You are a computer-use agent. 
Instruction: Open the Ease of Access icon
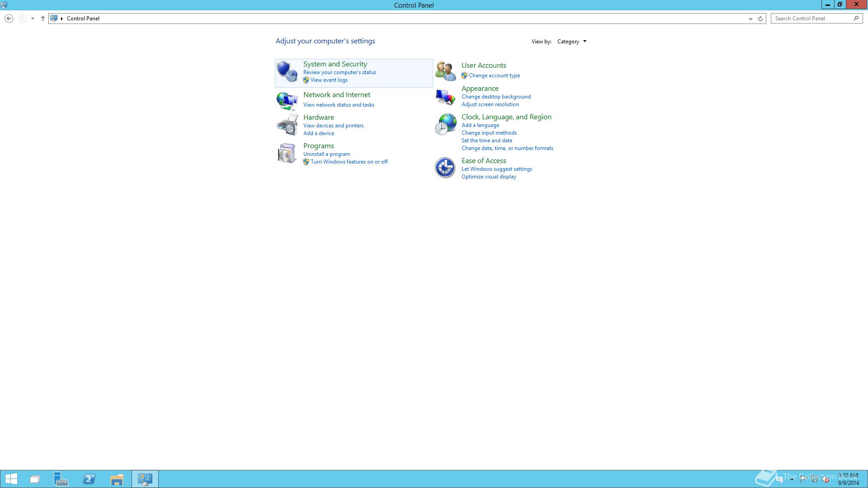445,168
